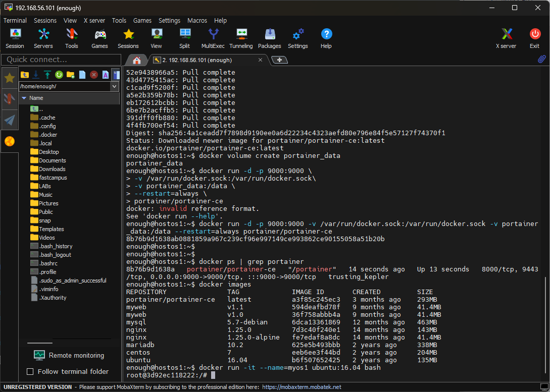Screen dimensions: 550x392
Task: Select the Templates folder
Action: click(x=47, y=229)
